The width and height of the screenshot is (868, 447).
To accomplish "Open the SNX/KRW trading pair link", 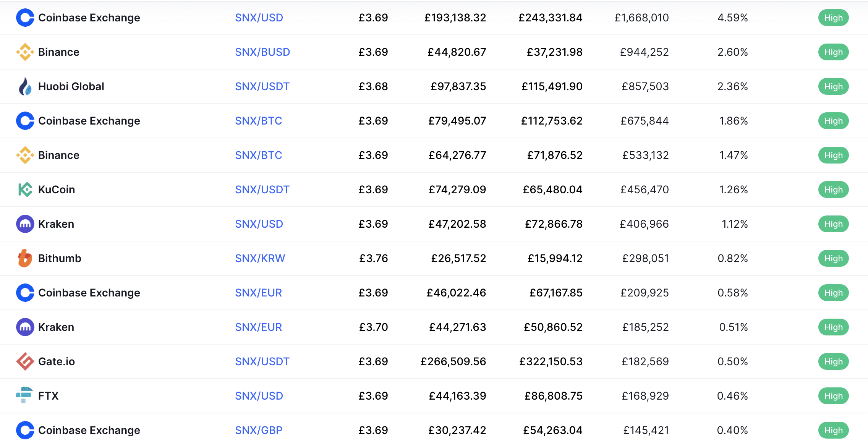I will coord(260,258).
